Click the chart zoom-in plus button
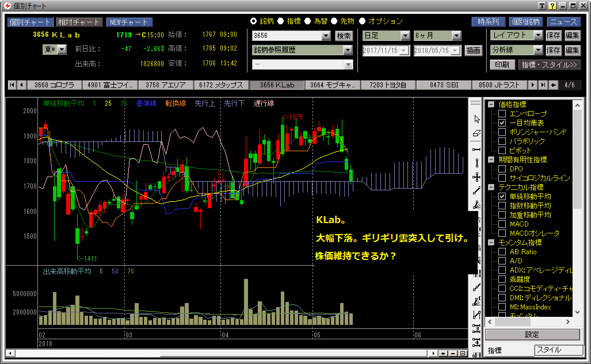 point(443,353)
